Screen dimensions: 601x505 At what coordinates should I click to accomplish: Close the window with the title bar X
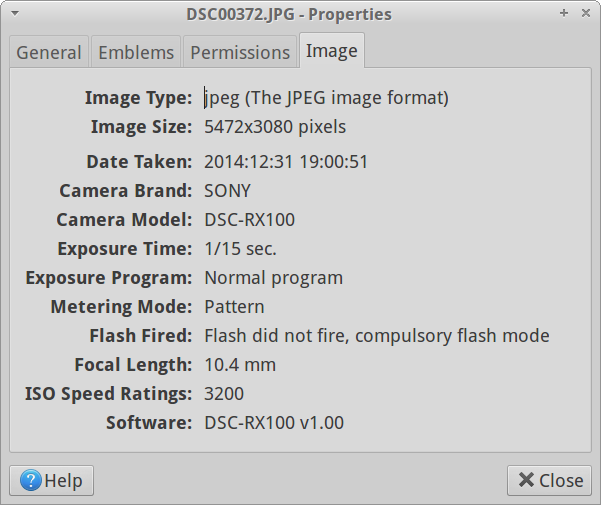(x=586, y=13)
